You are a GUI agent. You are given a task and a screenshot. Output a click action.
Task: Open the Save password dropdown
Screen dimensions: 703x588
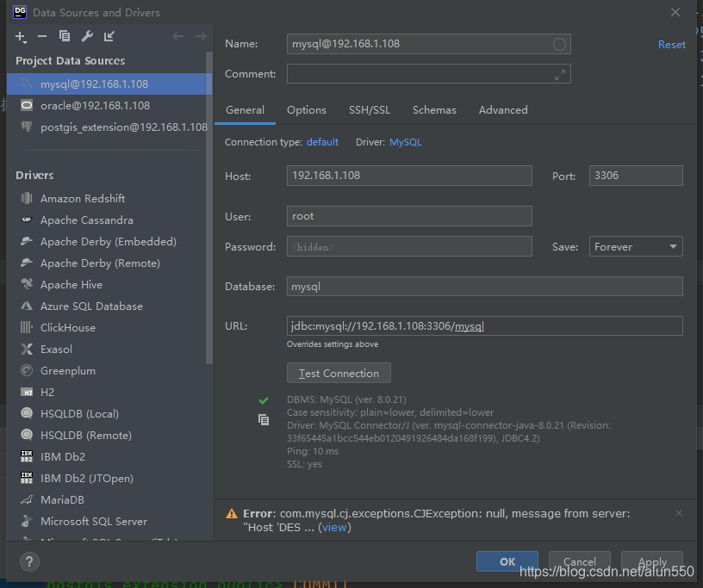coord(636,246)
